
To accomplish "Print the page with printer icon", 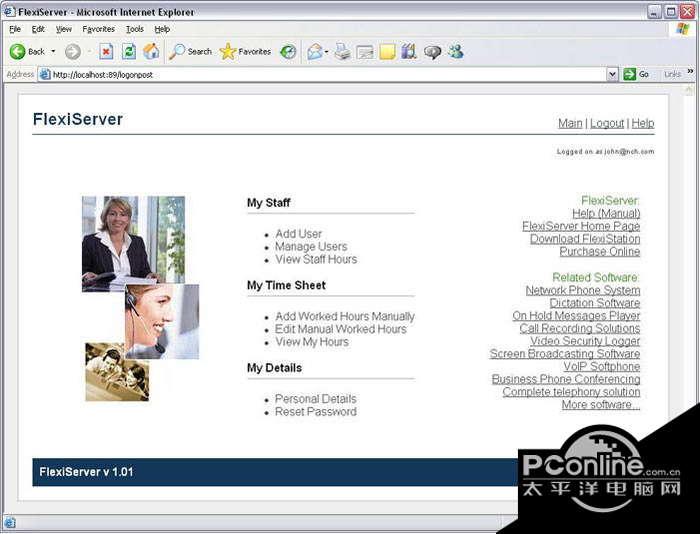I will click(x=342, y=52).
